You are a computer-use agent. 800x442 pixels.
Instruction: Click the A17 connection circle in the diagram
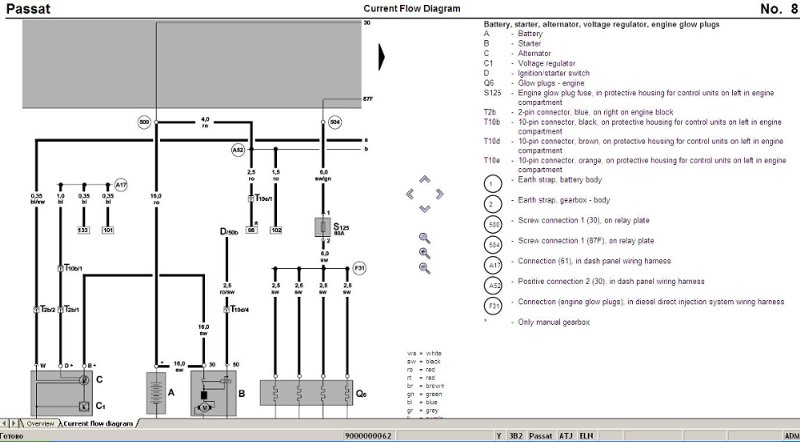pos(120,185)
